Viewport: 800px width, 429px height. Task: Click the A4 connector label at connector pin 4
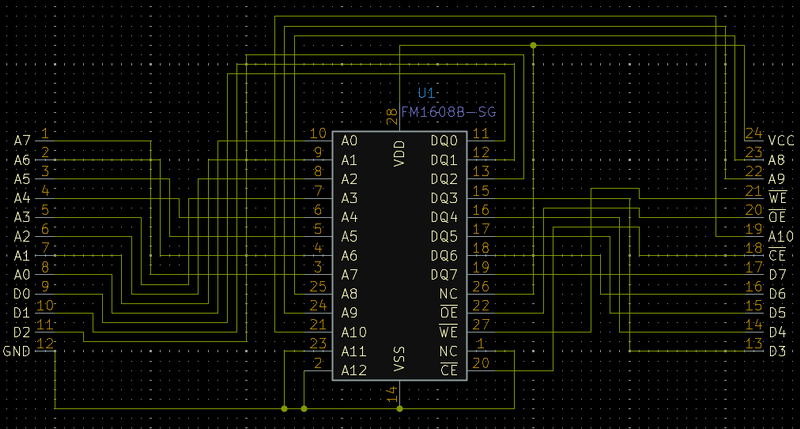22,198
